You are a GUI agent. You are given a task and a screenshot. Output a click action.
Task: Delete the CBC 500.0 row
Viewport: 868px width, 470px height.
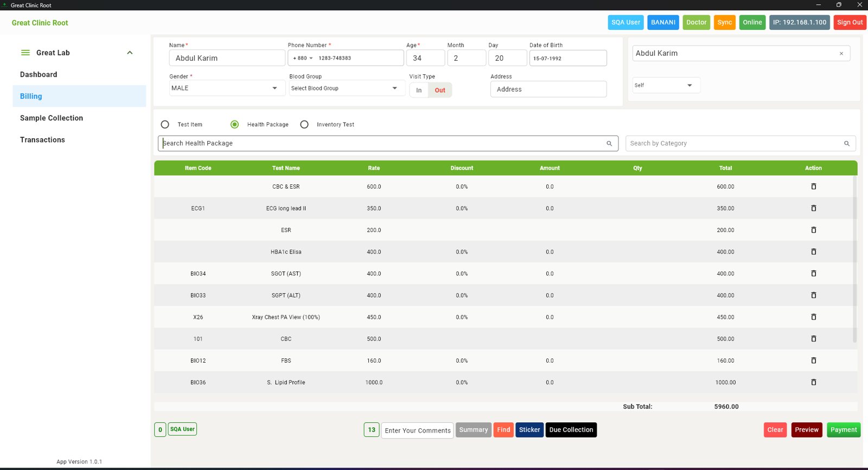[x=813, y=338]
